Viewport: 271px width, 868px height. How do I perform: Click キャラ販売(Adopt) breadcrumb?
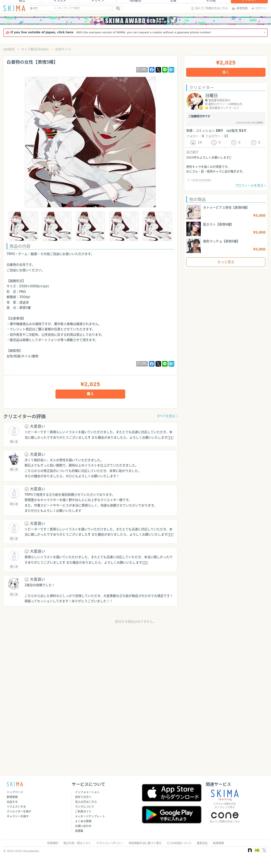coord(35,50)
